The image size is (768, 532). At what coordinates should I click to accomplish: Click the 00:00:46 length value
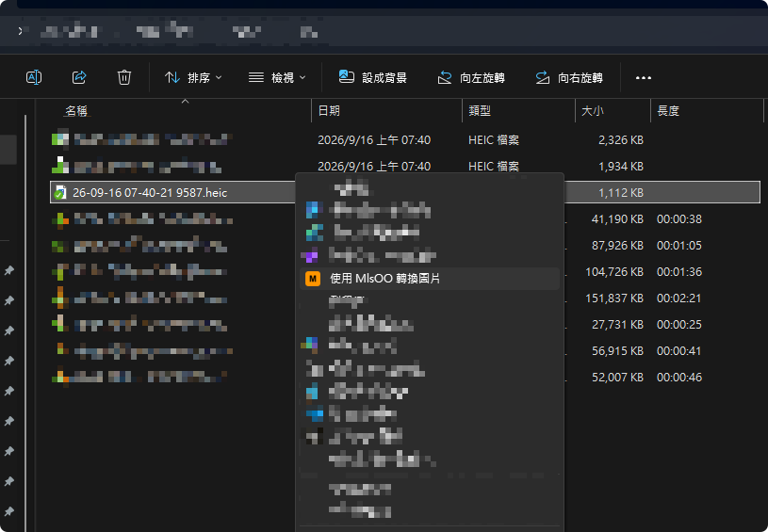pyautogui.click(x=679, y=378)
